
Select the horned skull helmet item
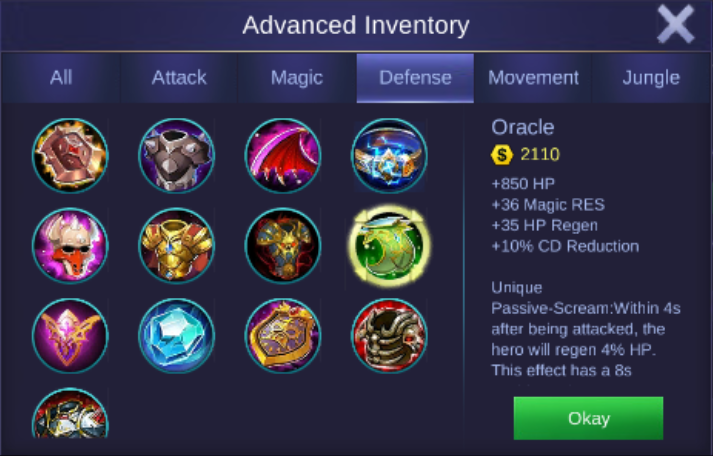point(70,245)
